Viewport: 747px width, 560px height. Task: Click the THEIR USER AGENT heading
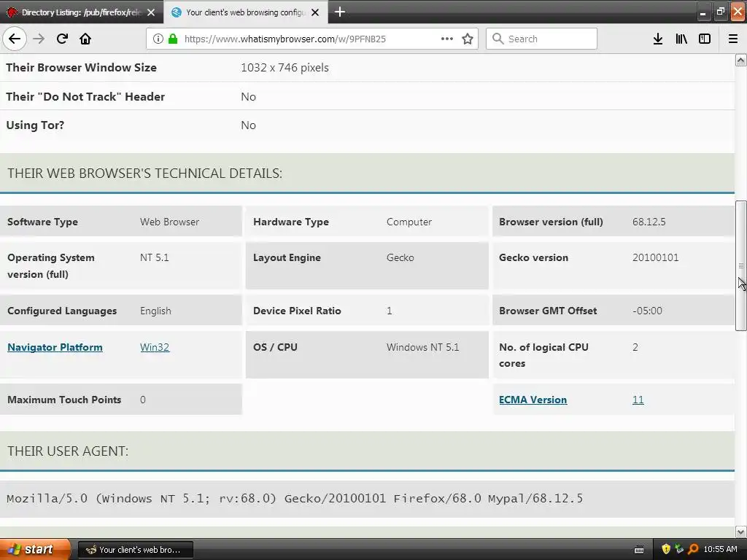(x=68, y=451)
